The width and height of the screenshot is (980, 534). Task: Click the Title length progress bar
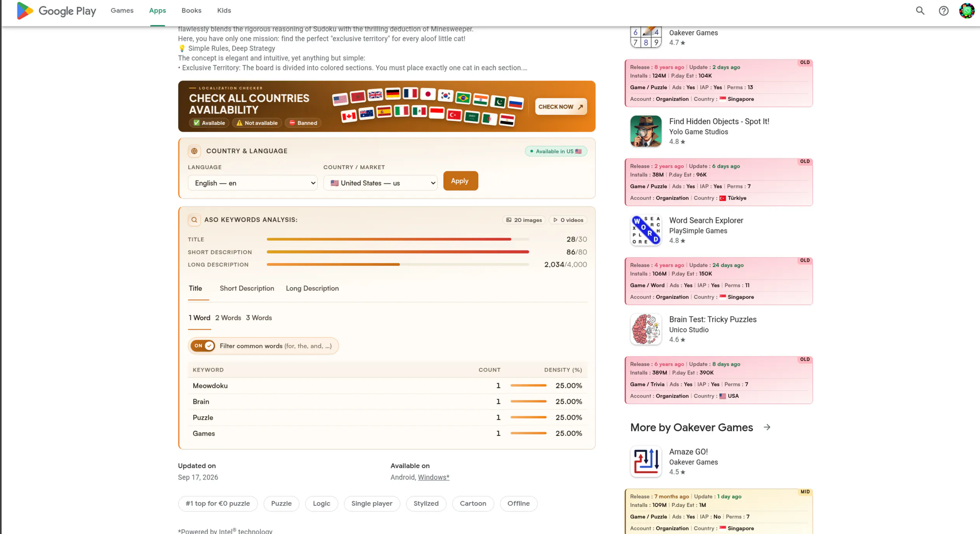point(398,239)
